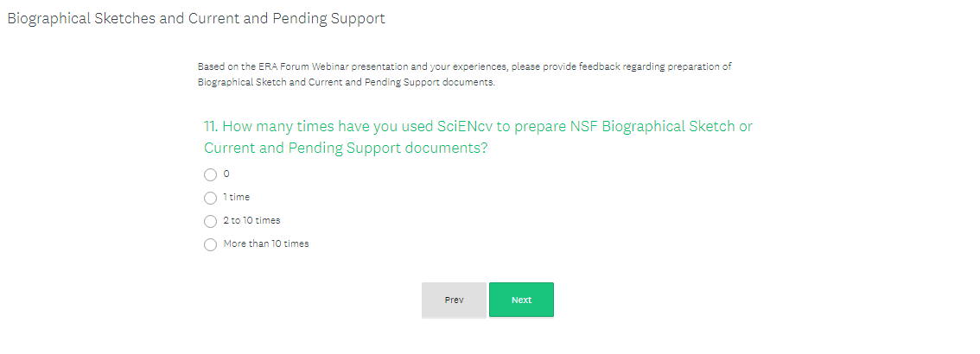Click the question's second line ending "documents?"

tap(346, 149)
